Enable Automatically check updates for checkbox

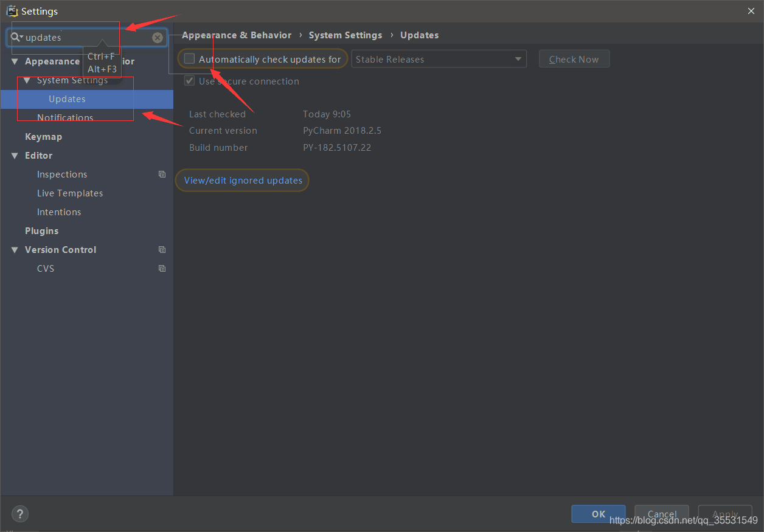pos(190,59)
